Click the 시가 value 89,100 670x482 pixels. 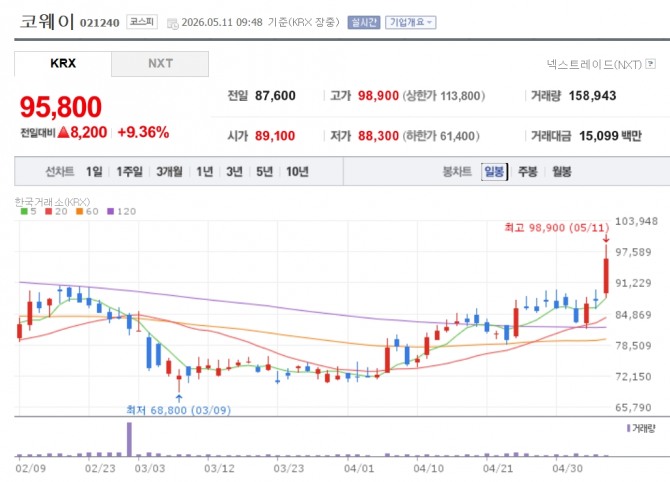point(275,136)
